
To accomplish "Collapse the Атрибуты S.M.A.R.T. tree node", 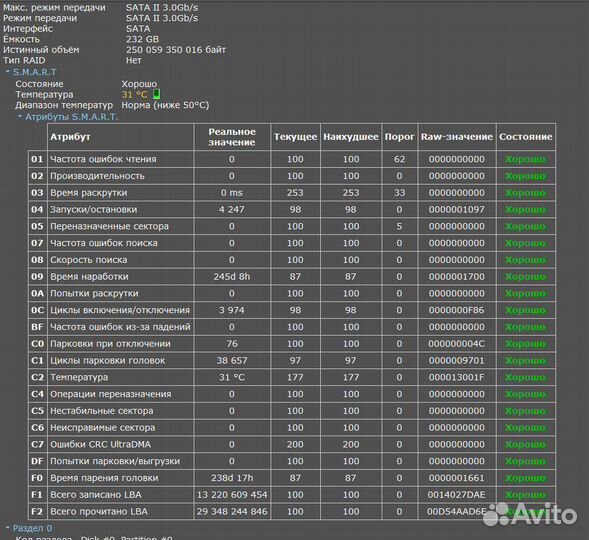I will (20, 117).
